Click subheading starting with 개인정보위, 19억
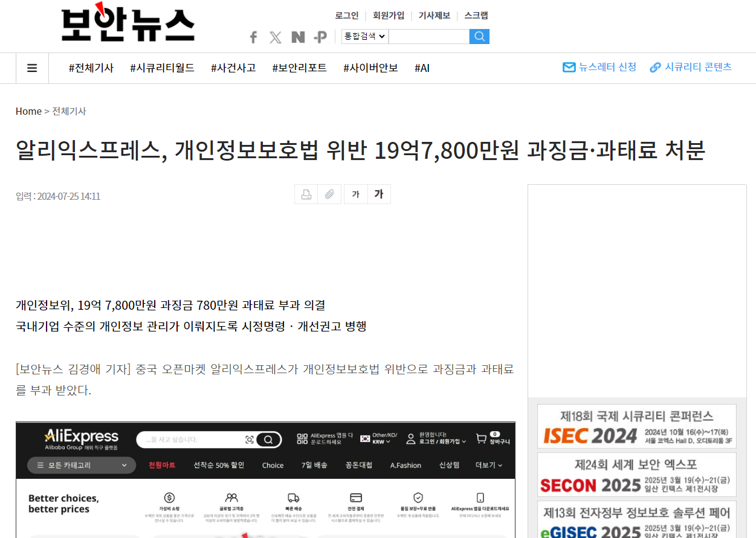Viewport: 756px width, 538px height. [x=170, y=305]
